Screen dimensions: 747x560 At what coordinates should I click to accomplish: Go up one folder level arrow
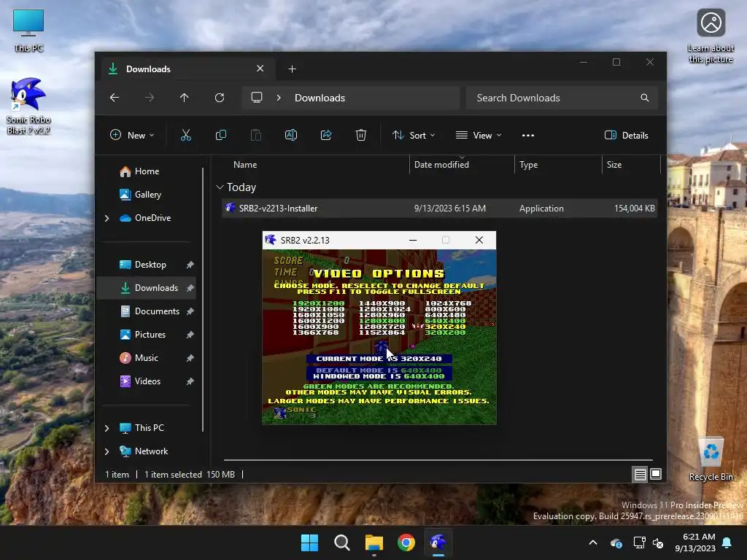click(x=185, y=98)
